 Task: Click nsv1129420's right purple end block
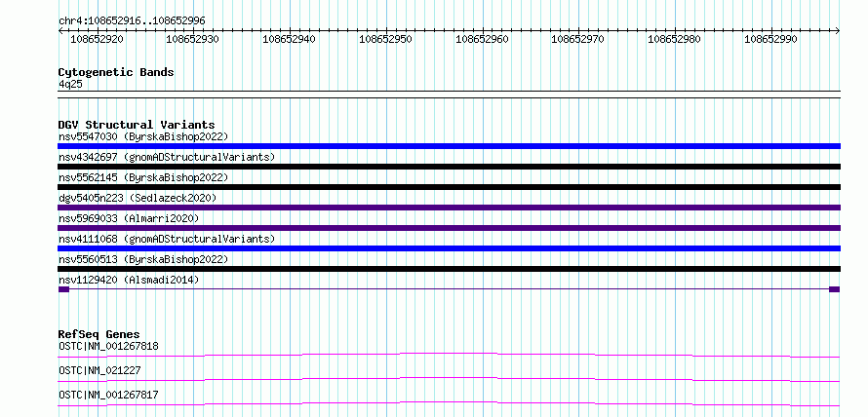point(834,289)
